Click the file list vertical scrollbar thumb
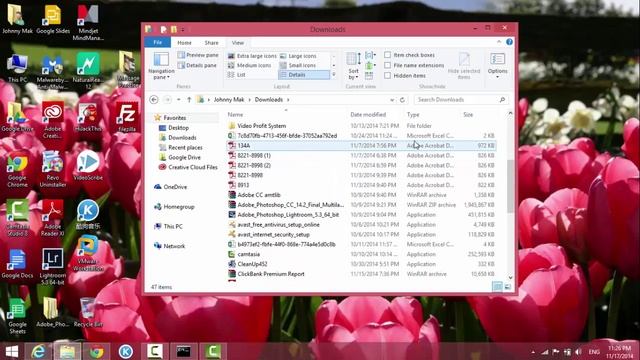 click(510, 186)
